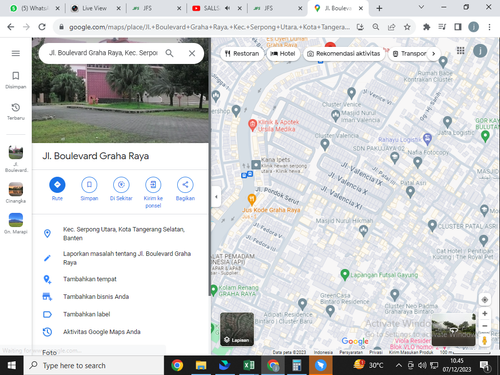Open a new browser tab

[379, 8]
